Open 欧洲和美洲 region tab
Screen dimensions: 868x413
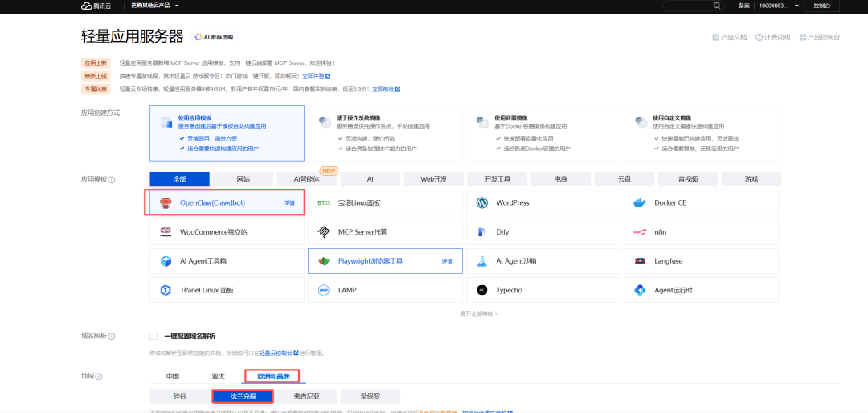click(x=273, y=377)
